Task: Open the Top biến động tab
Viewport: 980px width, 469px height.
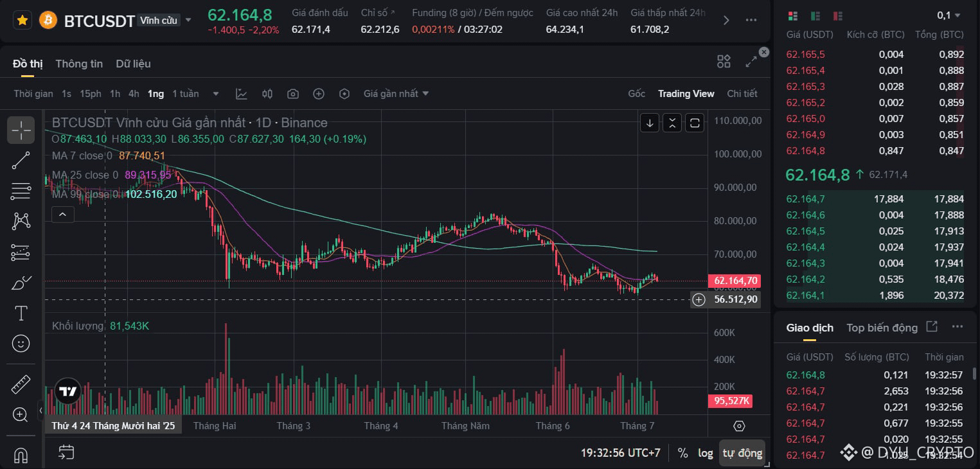Action: click(x=882, y=328)
